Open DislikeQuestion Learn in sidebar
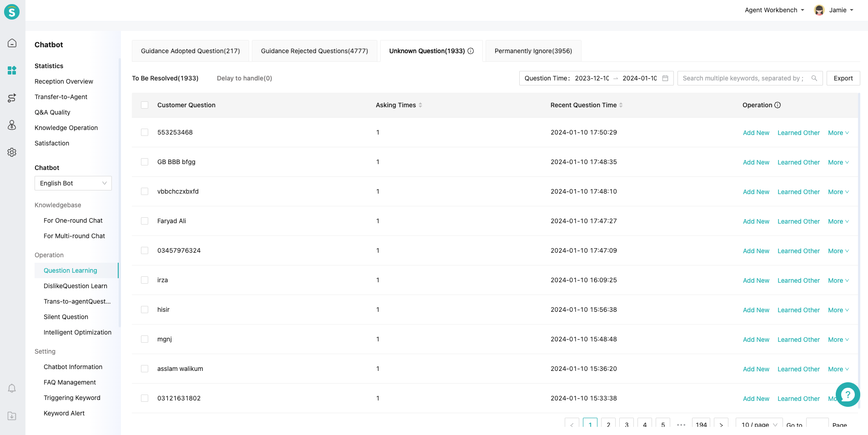 pyautogui.click(x=75, y=286)
